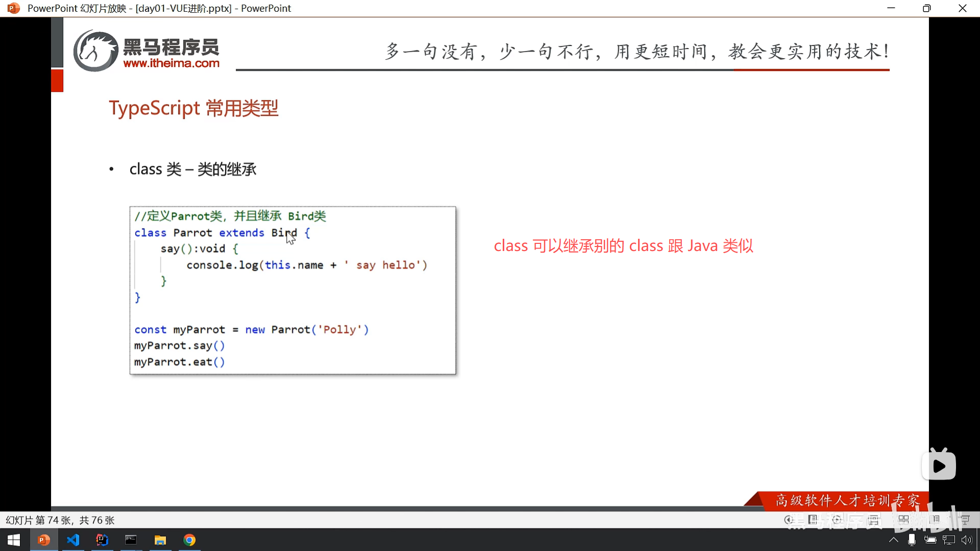Switch to Slide Sorter view icon
The width and height of the screenshot is (980, 551).
coord(903,520)
